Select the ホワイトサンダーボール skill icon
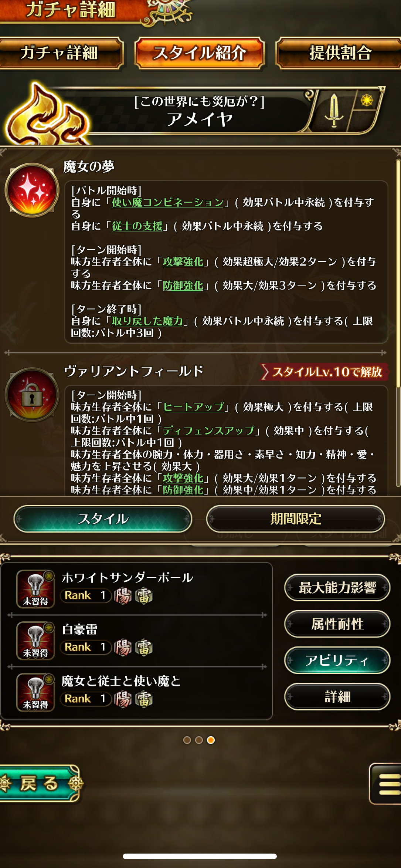The width and height of the screenshot is (401, 868). (x=35, y=589)
